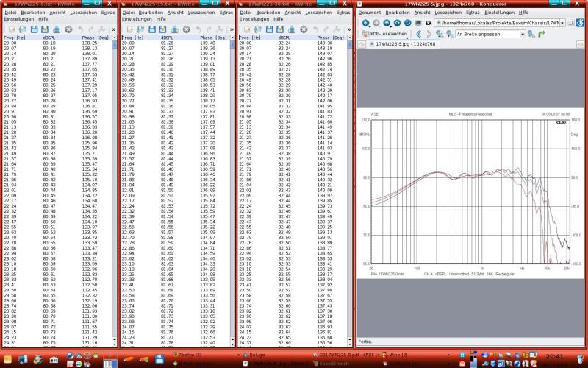Click Close document icon in 17WN225-15.txt KWrite
This screenshot has height=368, width=588.
click(x=187, y=29)
